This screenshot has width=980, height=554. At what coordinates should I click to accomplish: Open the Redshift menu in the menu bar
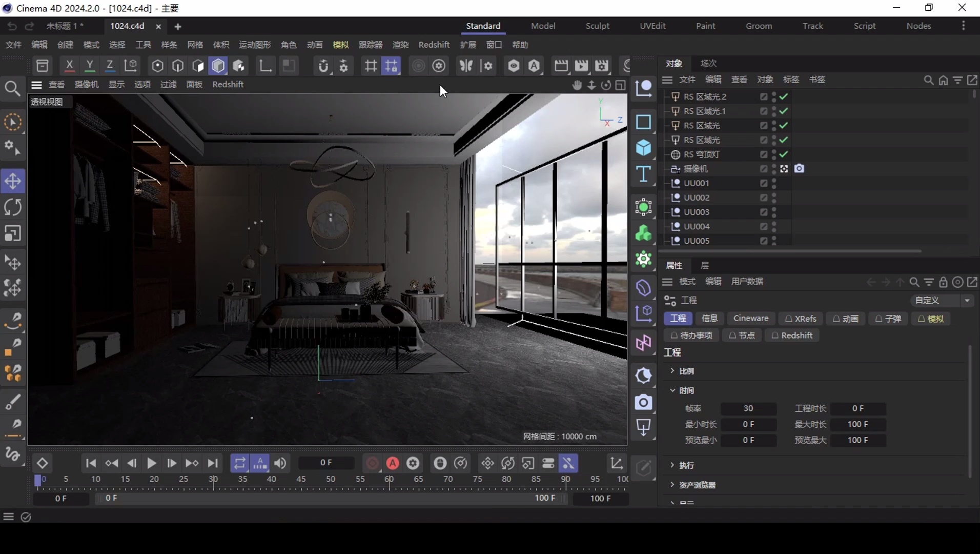click(x=433, y=45)
